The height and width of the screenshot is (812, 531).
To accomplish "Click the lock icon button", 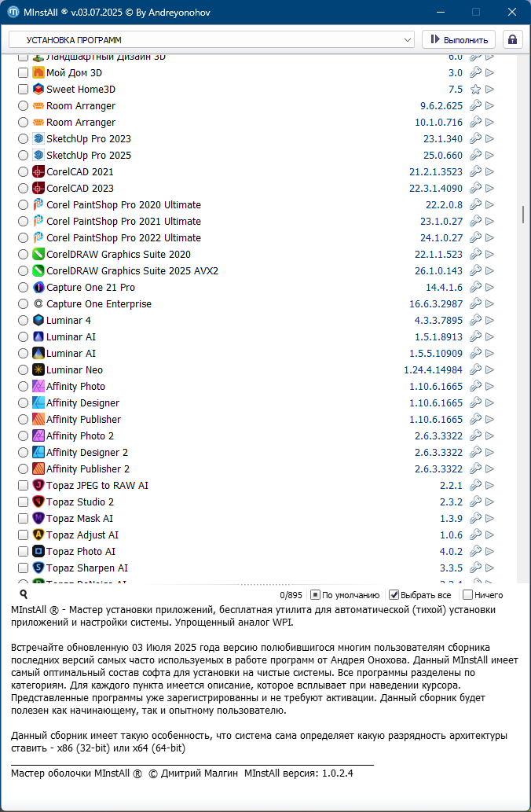I will coord(512,39).
